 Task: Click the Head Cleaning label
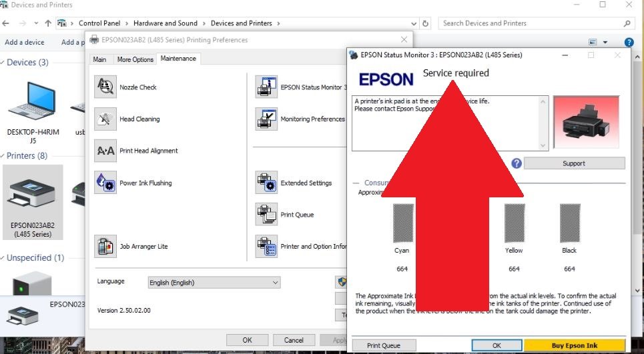[139, 119]
